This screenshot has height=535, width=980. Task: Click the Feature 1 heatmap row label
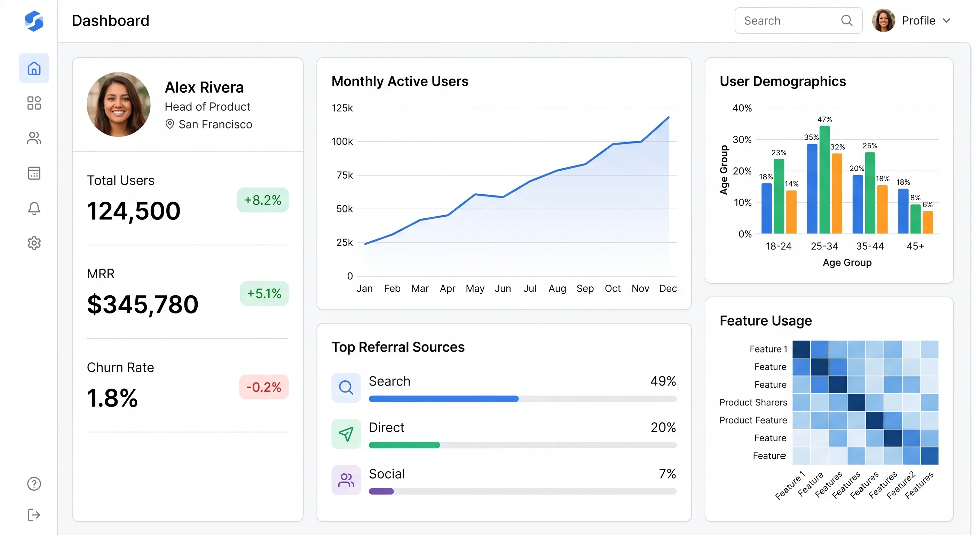coord(768,349)
